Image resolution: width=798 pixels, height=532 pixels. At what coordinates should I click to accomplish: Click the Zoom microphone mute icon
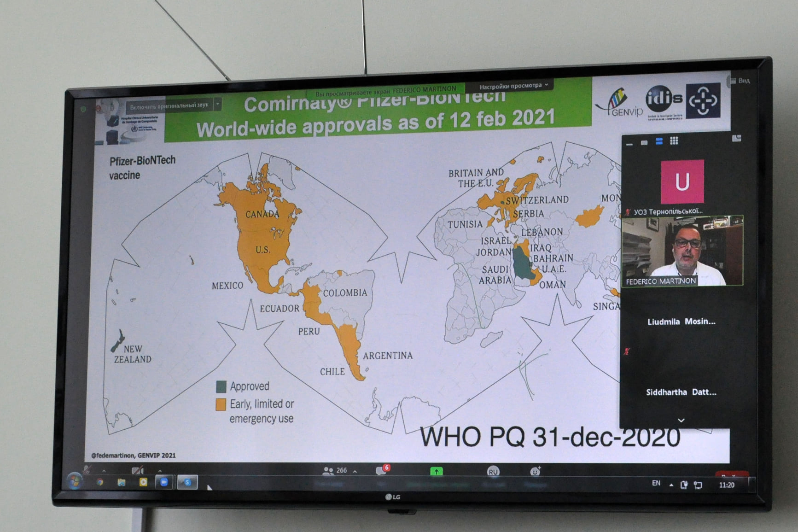pyautogui.click(x=87, y=470)
